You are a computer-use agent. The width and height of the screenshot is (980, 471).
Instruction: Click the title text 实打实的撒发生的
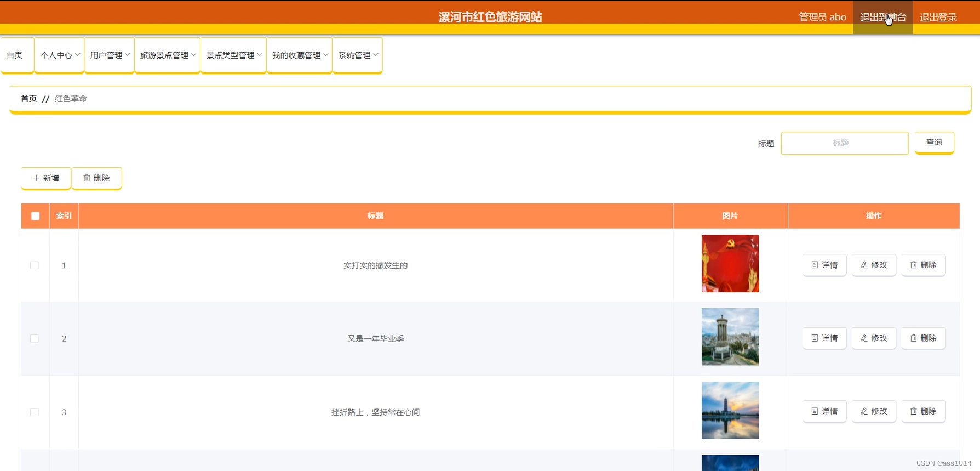point(376,265)
